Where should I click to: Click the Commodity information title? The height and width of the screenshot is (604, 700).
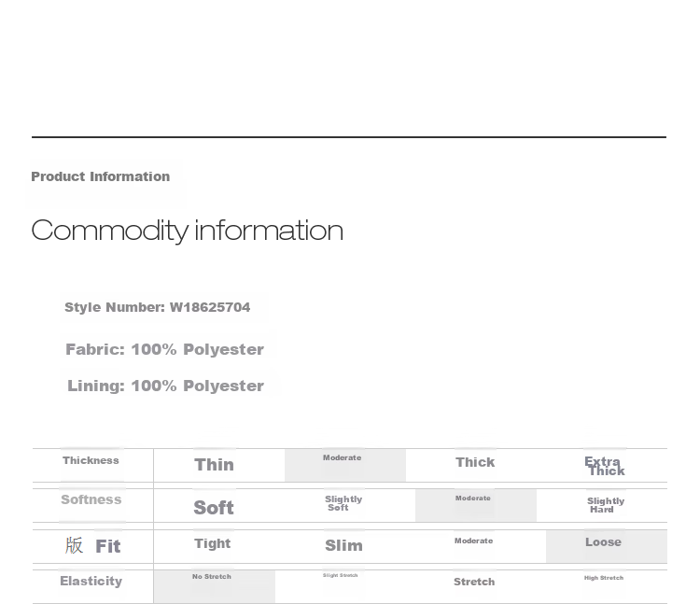click(187, 231)
